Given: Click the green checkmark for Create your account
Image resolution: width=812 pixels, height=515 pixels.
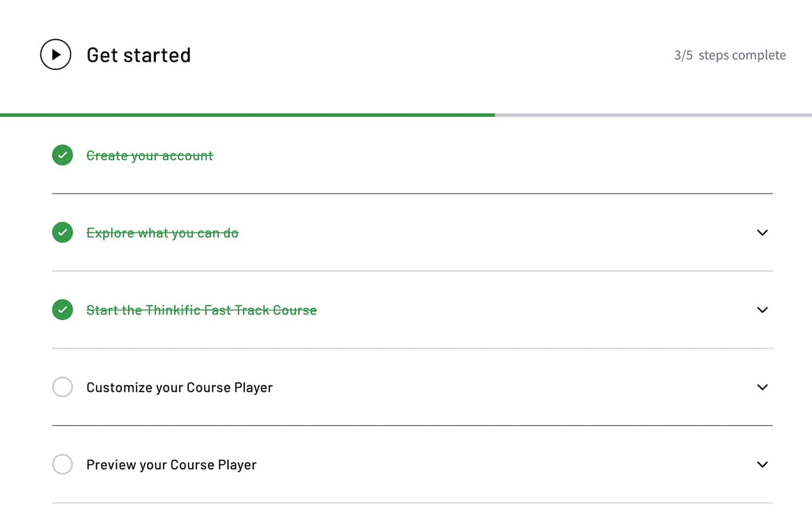Looking at the screenshot, I should (63, 155).
